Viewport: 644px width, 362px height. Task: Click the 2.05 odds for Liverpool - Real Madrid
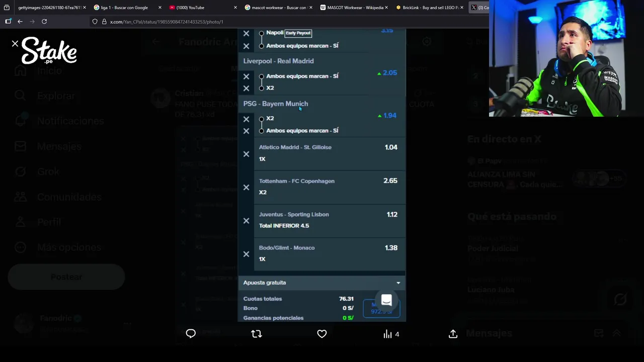coord(389,73)
